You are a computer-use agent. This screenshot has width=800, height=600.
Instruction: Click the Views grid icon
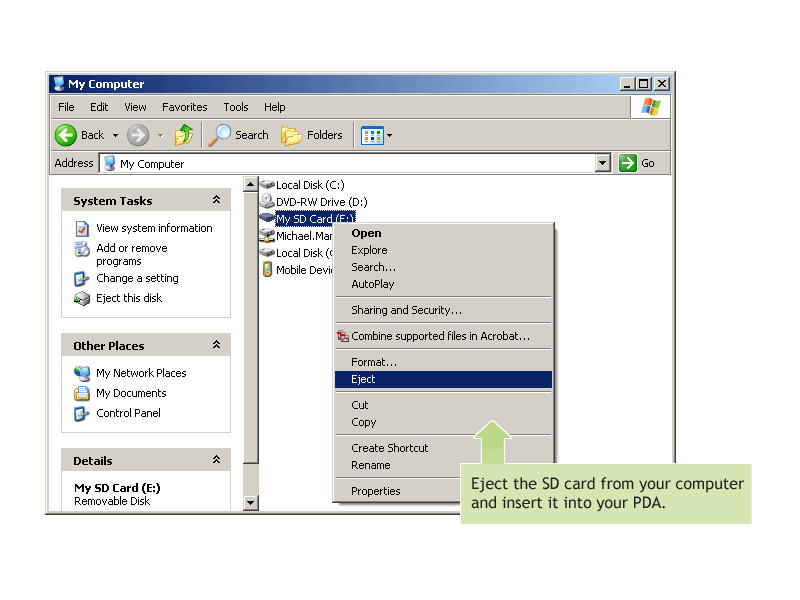coord(372,136)
